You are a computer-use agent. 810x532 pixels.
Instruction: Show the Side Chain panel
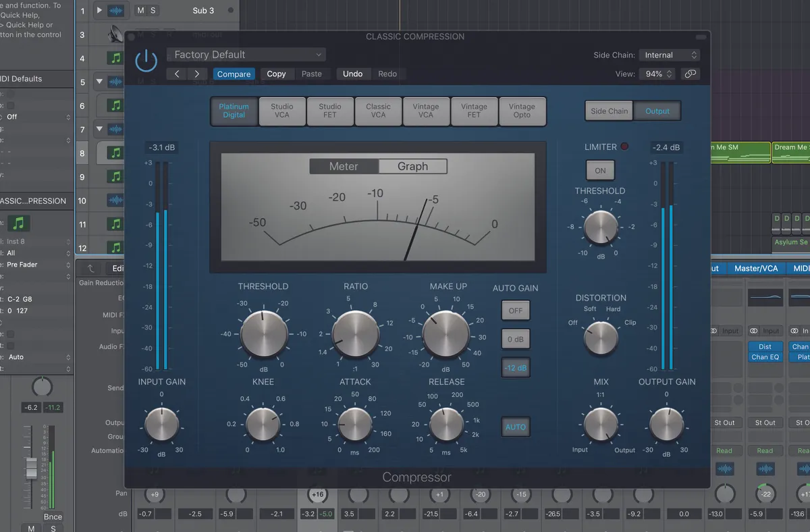(610, 111)
